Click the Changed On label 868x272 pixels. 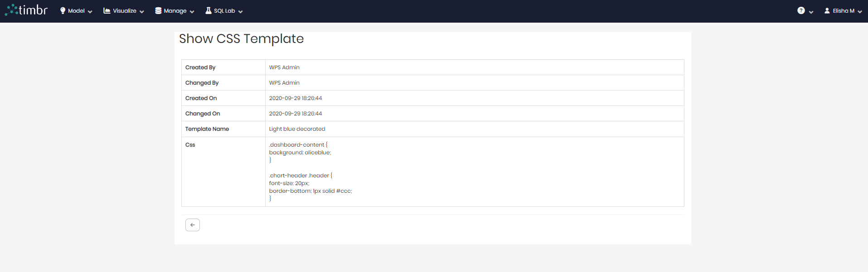203,114
